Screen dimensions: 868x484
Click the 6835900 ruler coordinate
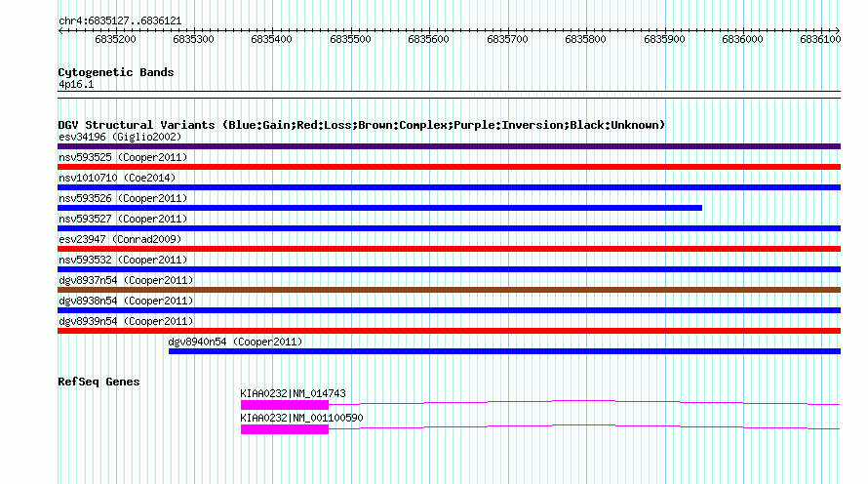[x=664, y=39]
